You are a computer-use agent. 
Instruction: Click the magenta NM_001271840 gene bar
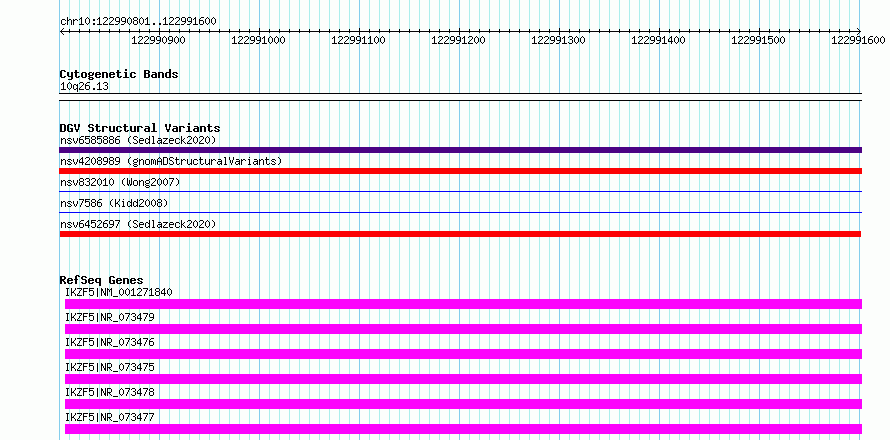pyautogui.click(x=463, y=304)
